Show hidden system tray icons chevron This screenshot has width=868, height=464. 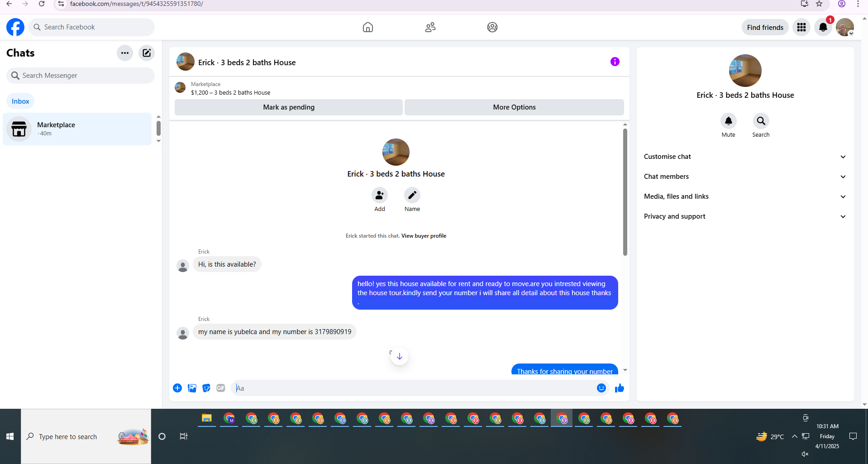[x=794, y=436]
